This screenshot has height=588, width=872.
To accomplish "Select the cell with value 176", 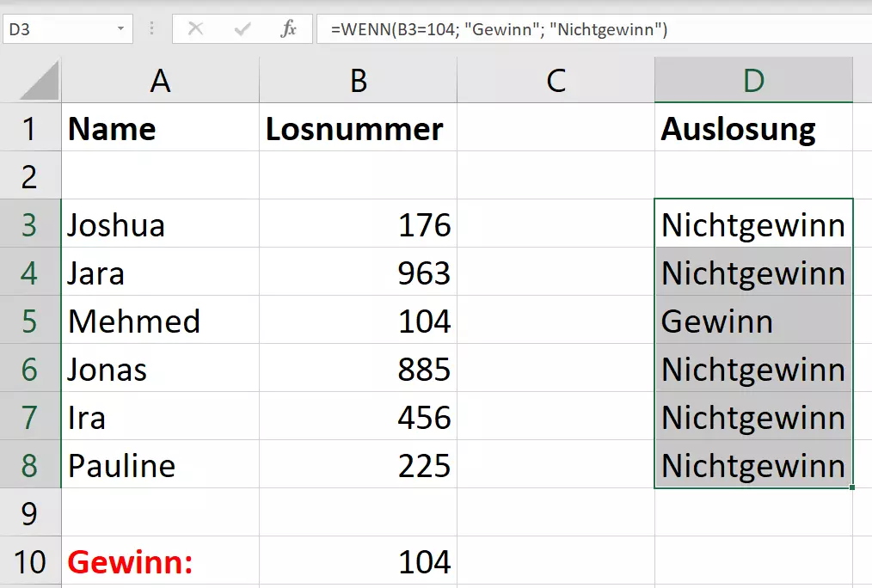I will coord(358,224).
